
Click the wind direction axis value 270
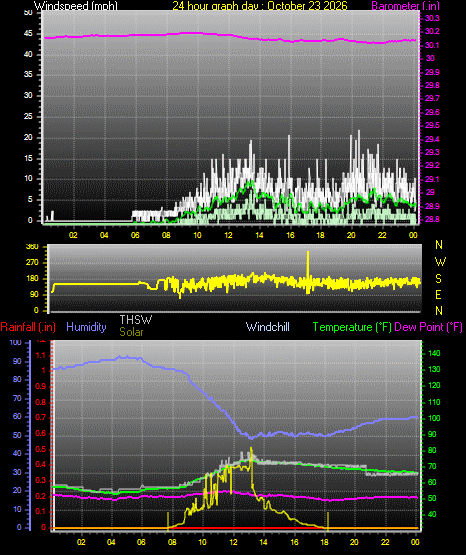tap(32, 263)
